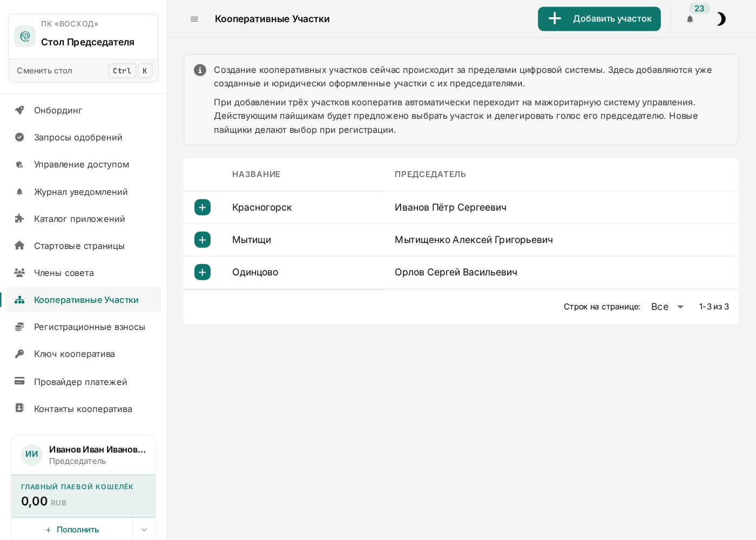Click the Стартовые страницы home icon
This screenshot has width=756, height=540.
pyautogui.click(x=19, y=246)
